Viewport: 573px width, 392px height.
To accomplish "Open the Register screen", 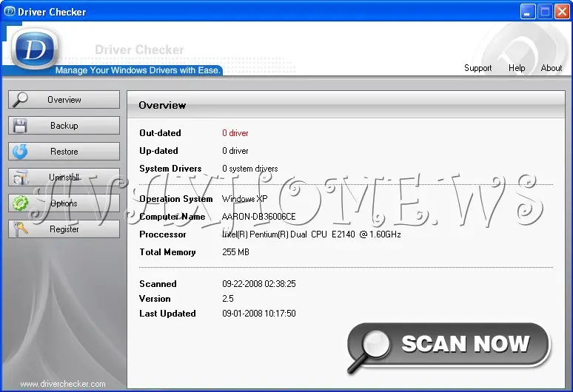I will [x=64, y=229].
